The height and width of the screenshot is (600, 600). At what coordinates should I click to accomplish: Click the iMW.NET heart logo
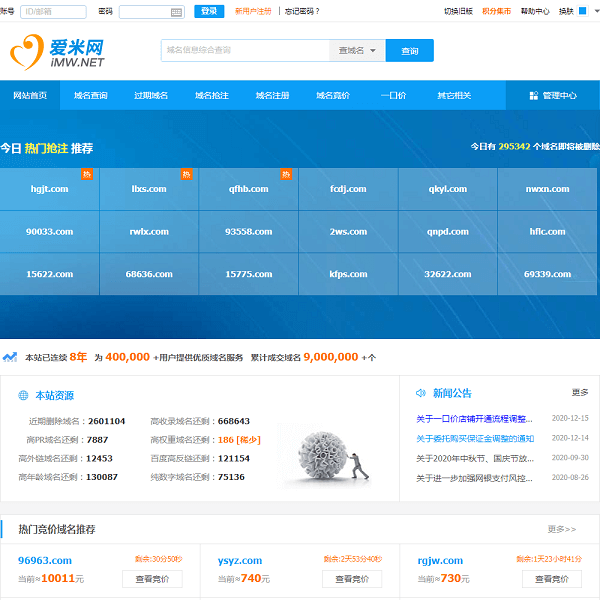tap(57, 52)
